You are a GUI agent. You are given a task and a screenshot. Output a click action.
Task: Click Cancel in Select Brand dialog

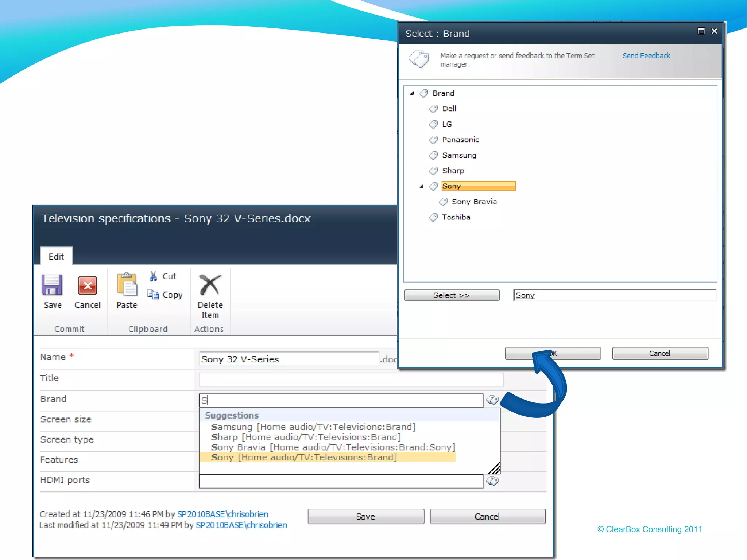click(659, 353)
